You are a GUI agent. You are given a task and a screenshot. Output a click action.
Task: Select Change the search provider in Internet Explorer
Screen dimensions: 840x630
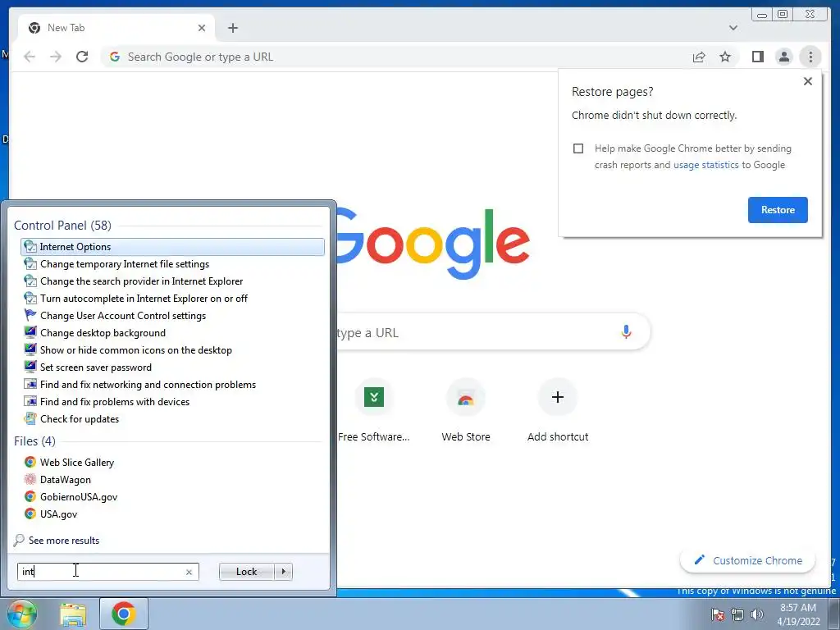[x=172, y=281]
